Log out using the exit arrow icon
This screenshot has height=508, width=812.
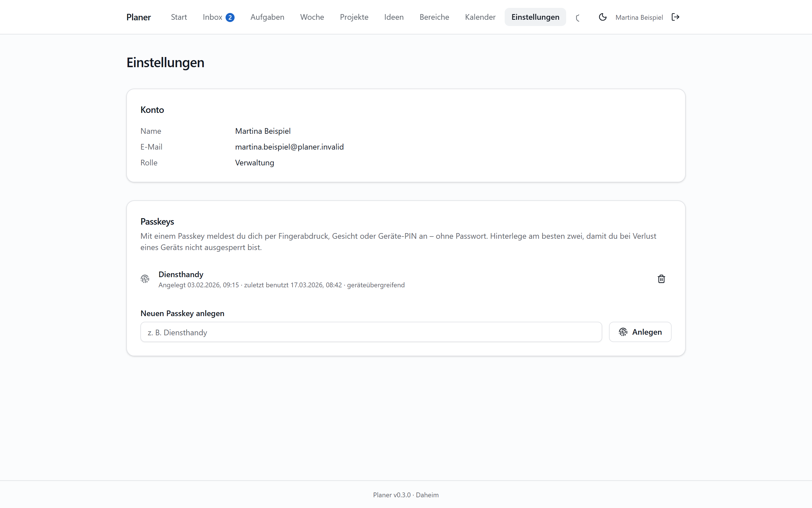point(676,17)
